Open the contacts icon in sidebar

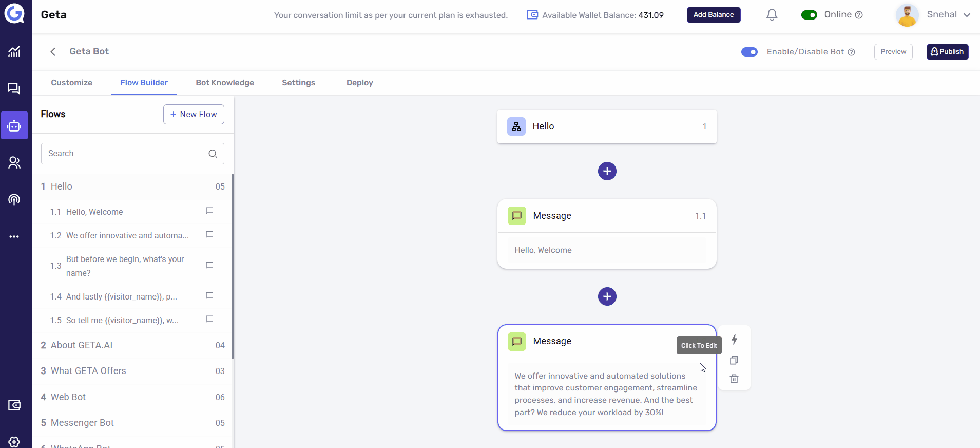[x=14, y=163]
